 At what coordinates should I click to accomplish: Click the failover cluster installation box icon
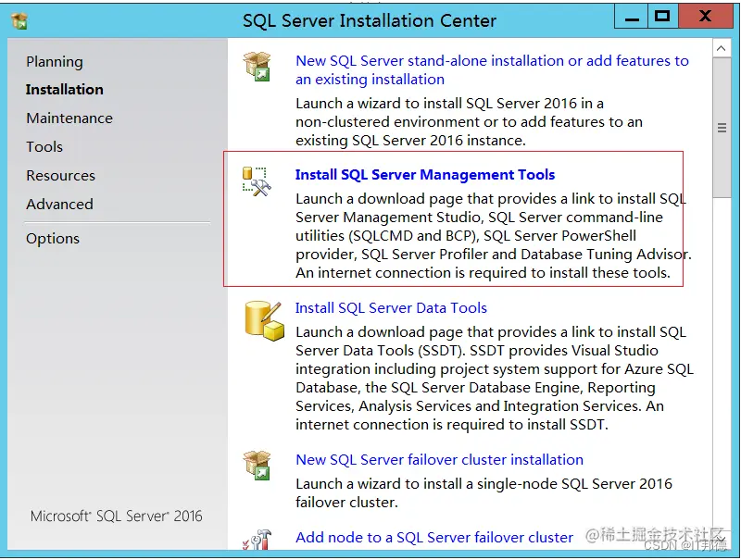(257, 466)
